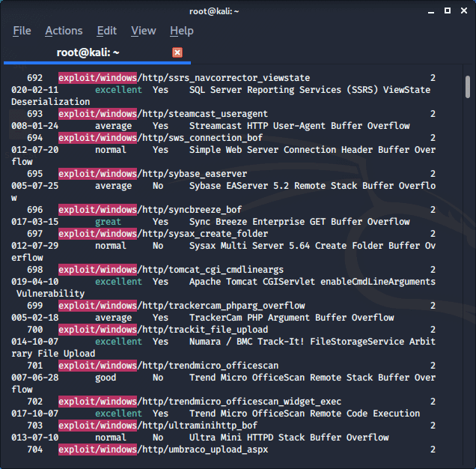Click the 'good' rank for trendmicro_officescan

point(106,378)
